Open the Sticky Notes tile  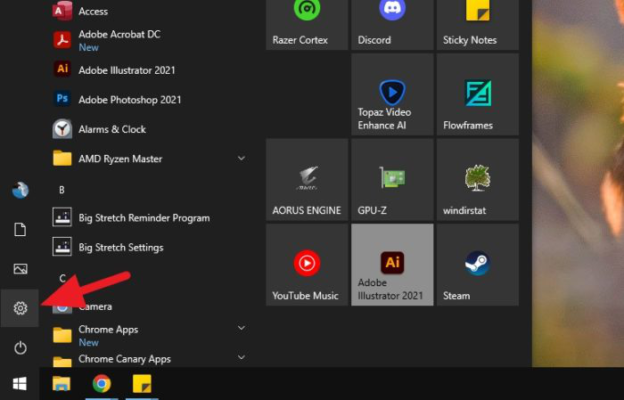click(x=478, y=24)
